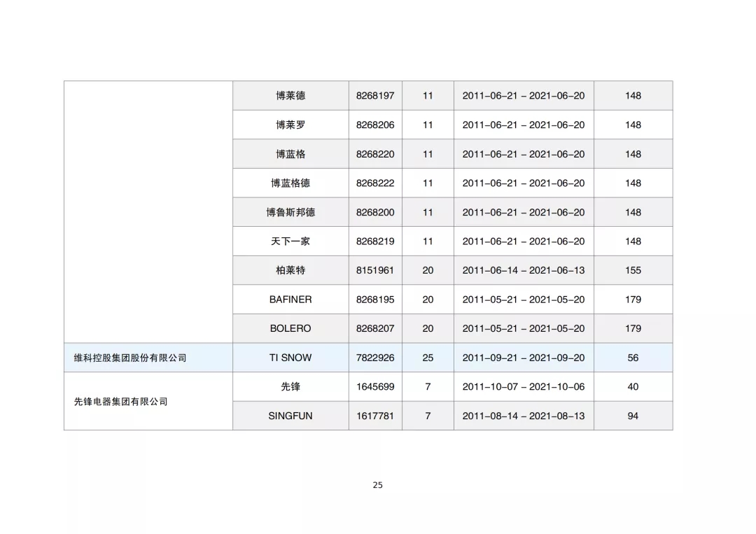Image resolution: width=756 pixels, height=534 pixels.
Task: Click the date range in the 天下一家 row
Action: (x=524, y=241)
